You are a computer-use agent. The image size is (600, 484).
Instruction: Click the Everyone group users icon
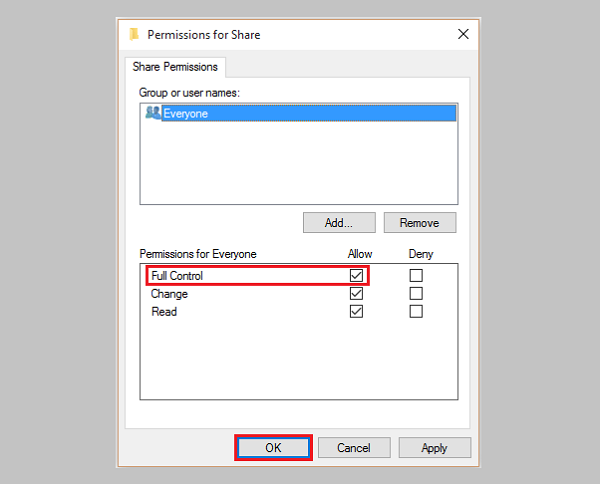pos(153,113)
